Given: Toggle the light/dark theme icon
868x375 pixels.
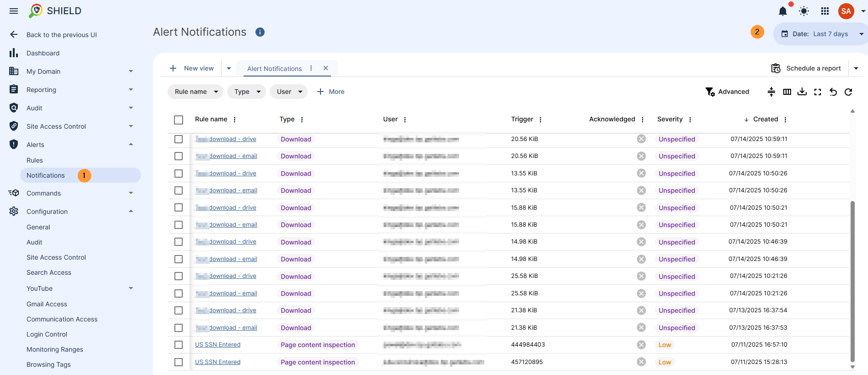Looking at the screenshot, I should [x=804, y=11].
